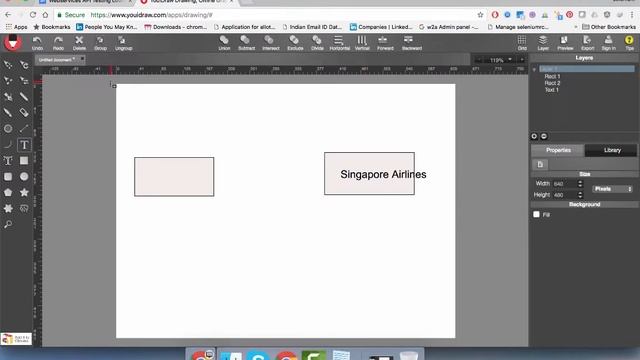Select the arrow selection tool

pos(8,65)
